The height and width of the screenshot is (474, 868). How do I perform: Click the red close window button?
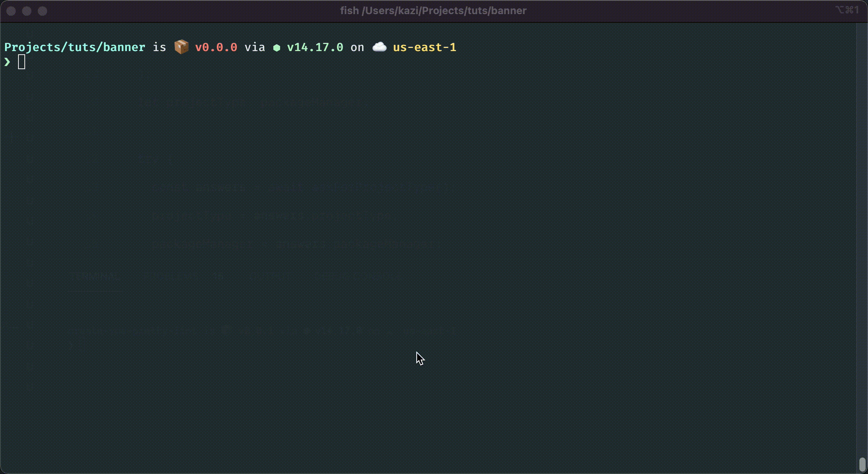pos(11,11)
